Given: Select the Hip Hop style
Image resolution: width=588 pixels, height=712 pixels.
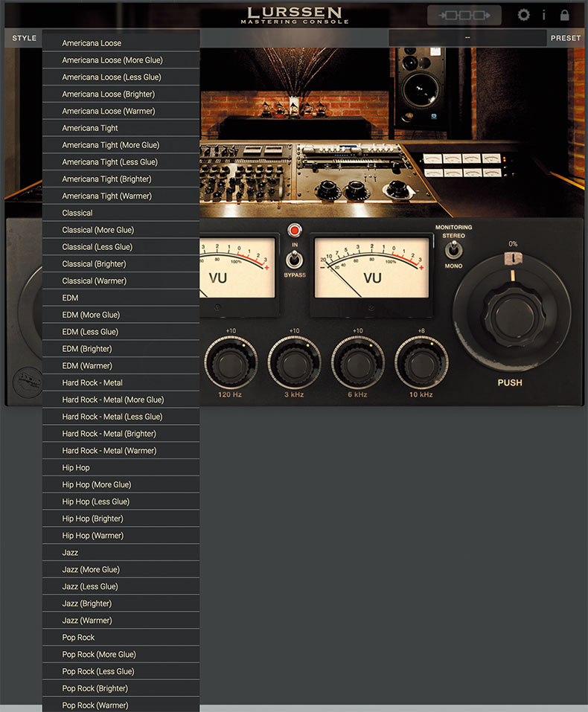Looking at the screenshot, I should point(121,468).
